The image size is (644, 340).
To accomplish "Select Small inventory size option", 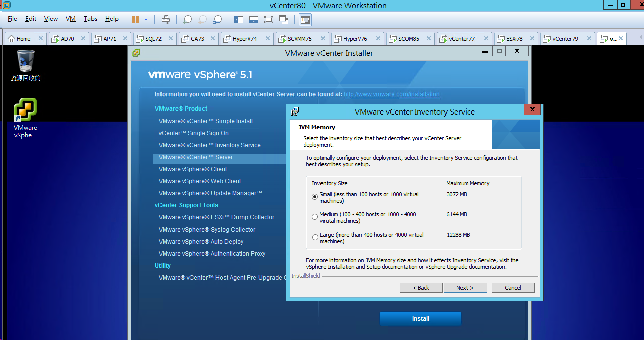I will (x=315, y=197).
